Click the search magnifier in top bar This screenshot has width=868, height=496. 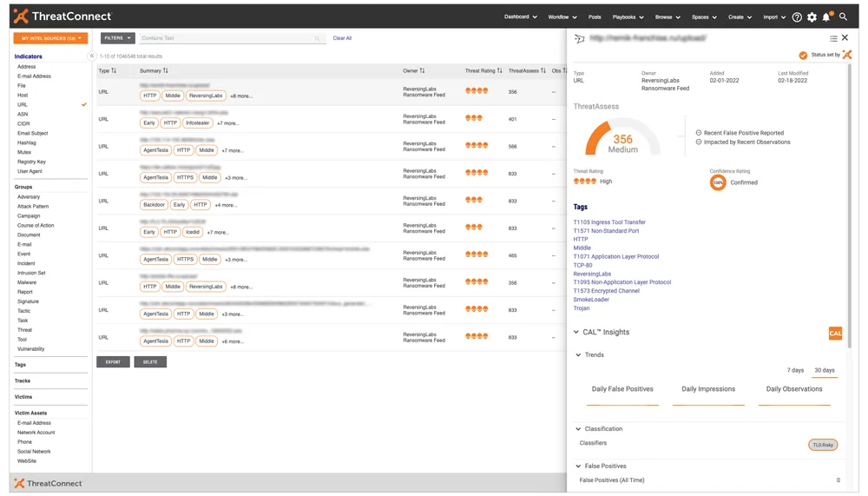(x=843, y=17)
